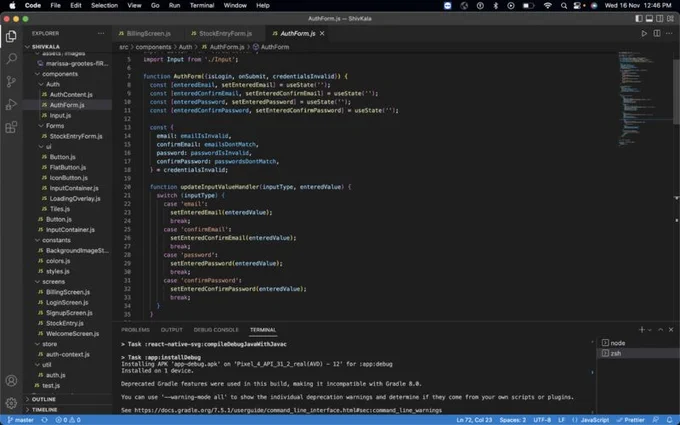The width and height of the screenshot is (680, 425).
Task: Split the editor to the right
Action: 657,33
